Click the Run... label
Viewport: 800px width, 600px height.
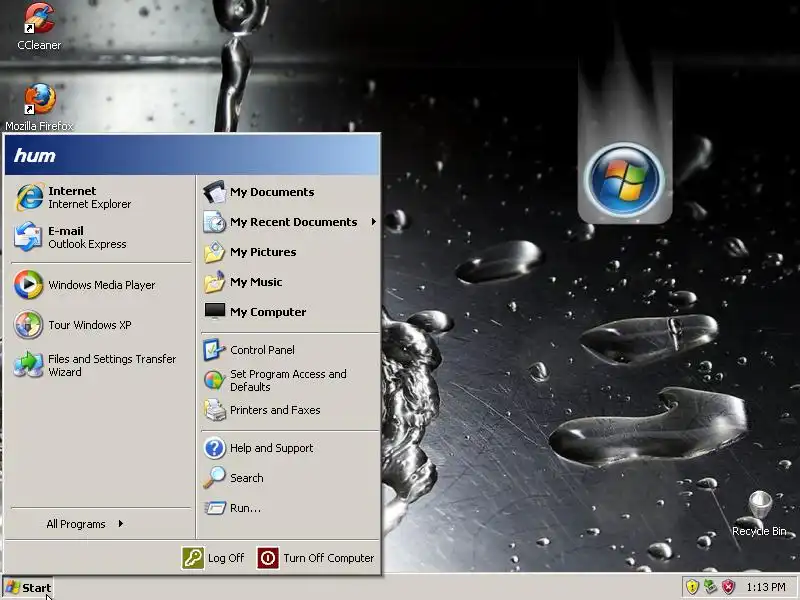click(245, 508)
